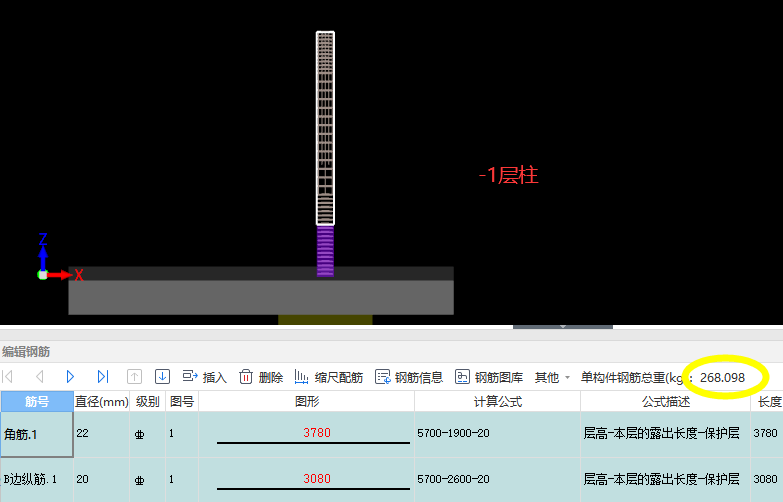Go to previous rebar record
This screenshot has width=783, height=502.
40,377
